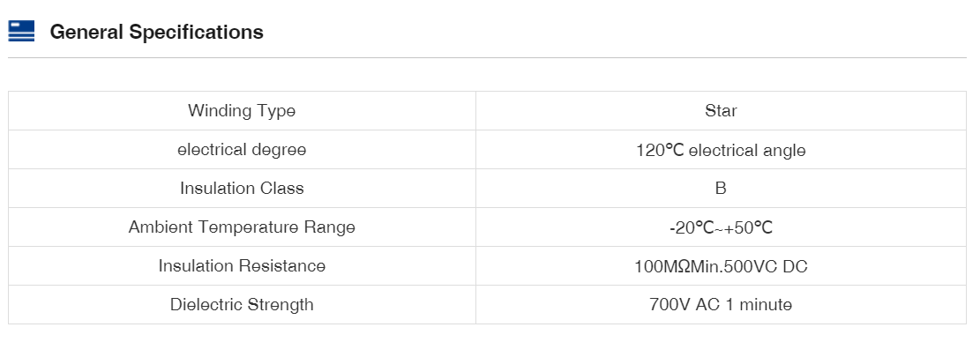Click the General Specifications heading
Image resolution: width=980 pixels, height=357 pixels.
[x=156, y=33]
